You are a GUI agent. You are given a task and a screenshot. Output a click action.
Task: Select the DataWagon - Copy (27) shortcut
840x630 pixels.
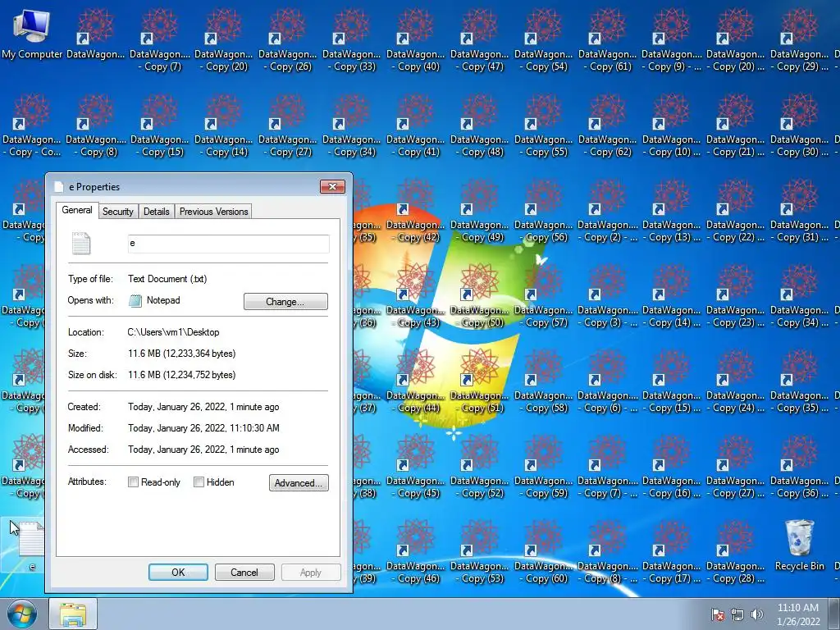coord(288,126)
